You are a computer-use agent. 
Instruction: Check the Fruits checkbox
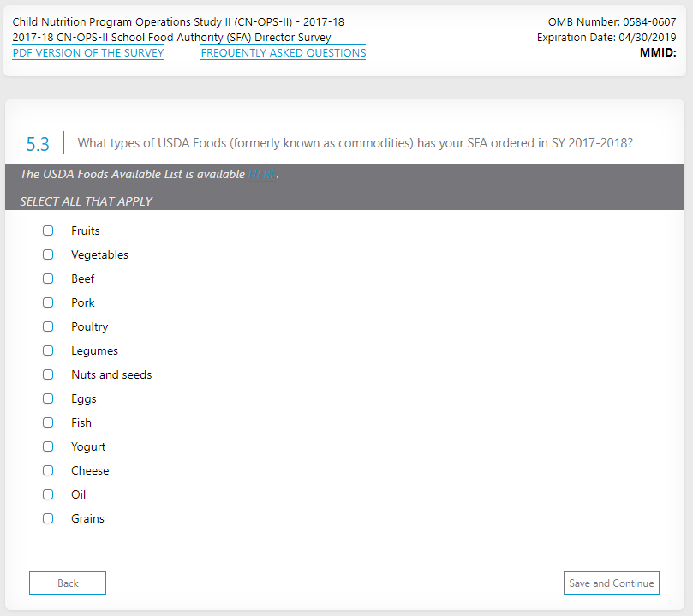coord(48,230)
